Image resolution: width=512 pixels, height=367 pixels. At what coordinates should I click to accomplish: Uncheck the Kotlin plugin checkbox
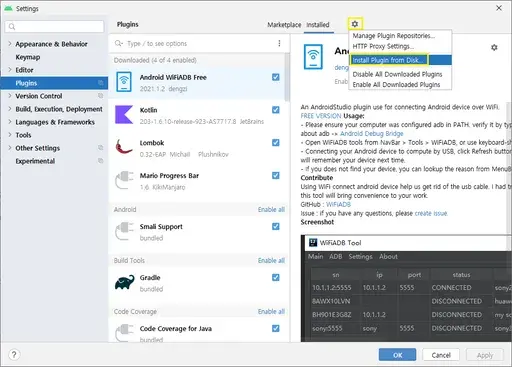tap(276, 110)
